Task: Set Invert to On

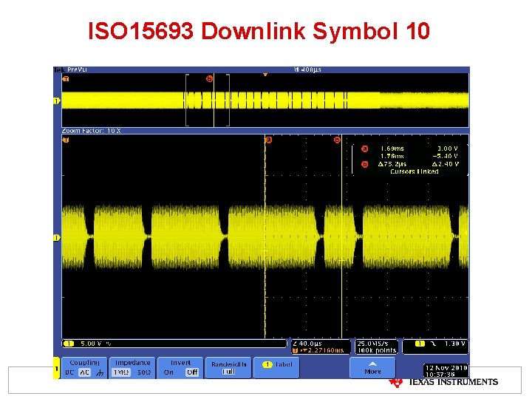Action: tap(168, 372)
